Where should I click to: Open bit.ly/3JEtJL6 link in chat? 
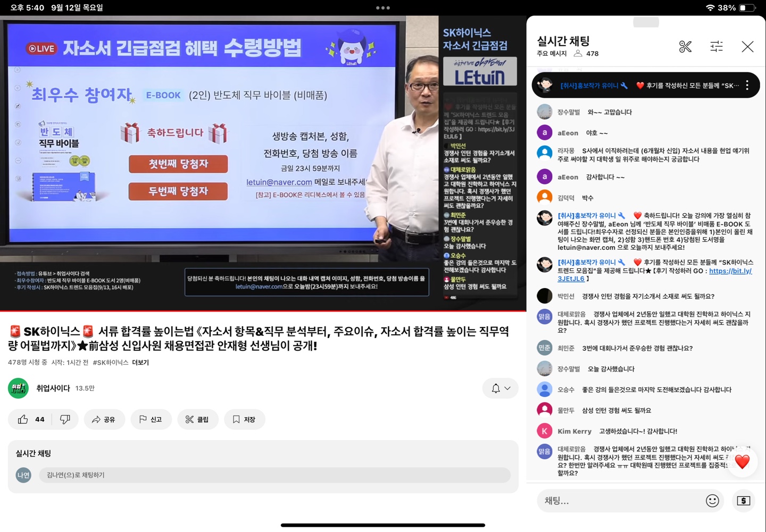coord(655,275)
